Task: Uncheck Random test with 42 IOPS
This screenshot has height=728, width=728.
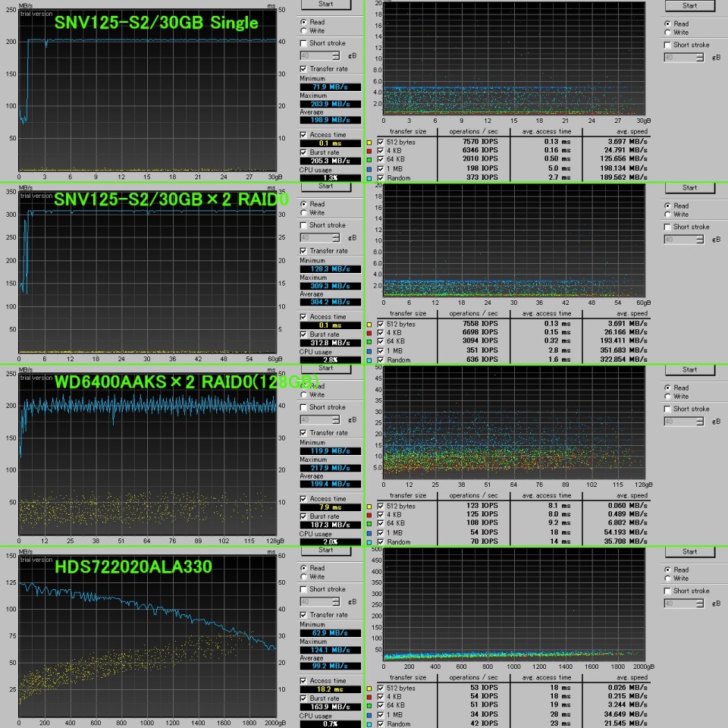Action: (x=381, y=723)
